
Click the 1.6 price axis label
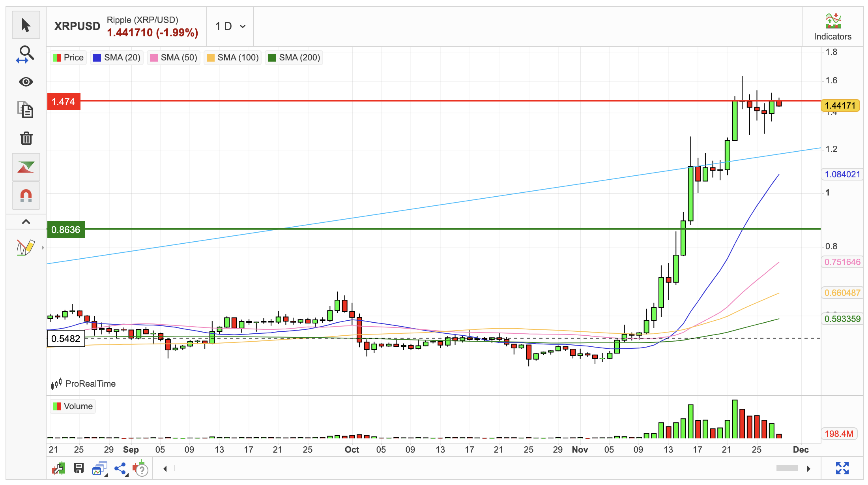(831, 81)
